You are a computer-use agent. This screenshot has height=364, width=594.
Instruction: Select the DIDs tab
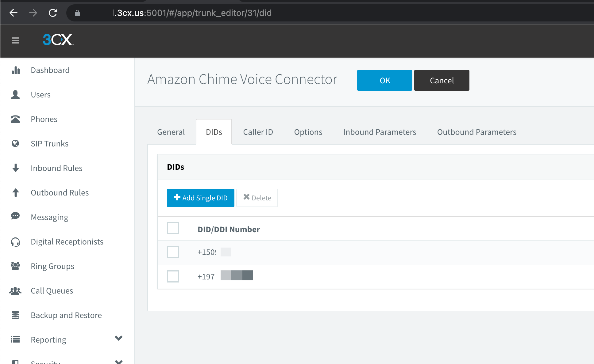214,132
